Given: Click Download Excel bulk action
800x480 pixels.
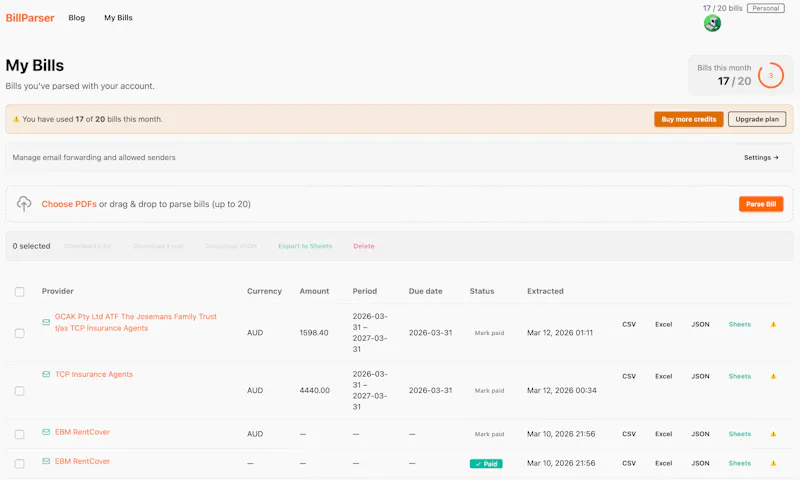Looking at the screenshot, I should coord(158,246).
